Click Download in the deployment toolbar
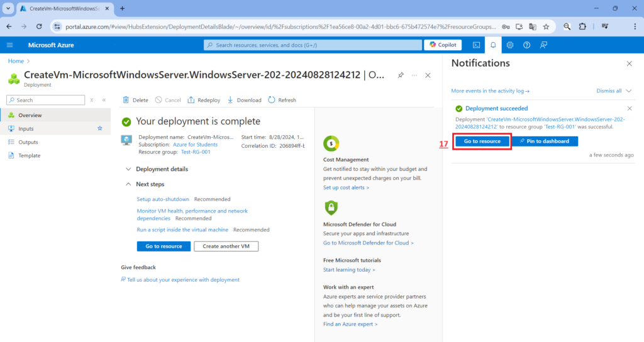This screenshot has width=644, height=342. (244, 100)
